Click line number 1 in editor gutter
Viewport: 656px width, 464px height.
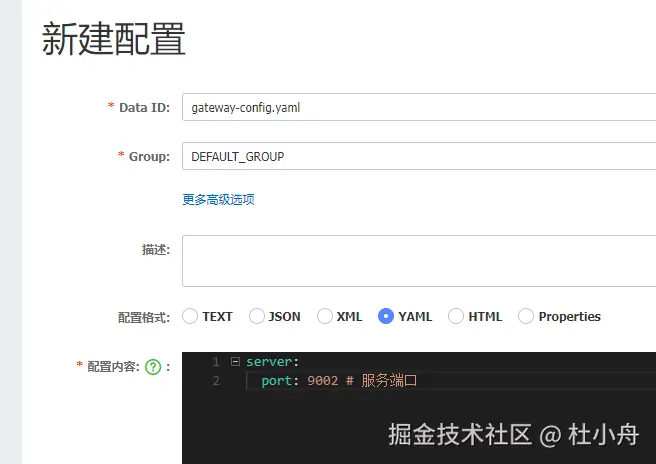[x=215, y=361]
